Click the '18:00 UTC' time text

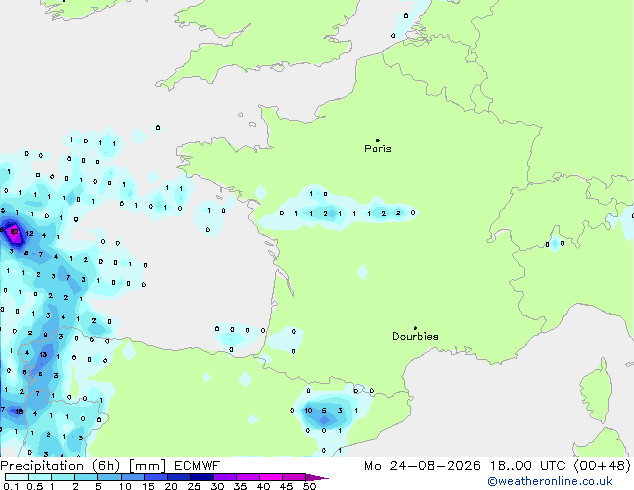tap(527, 466)
